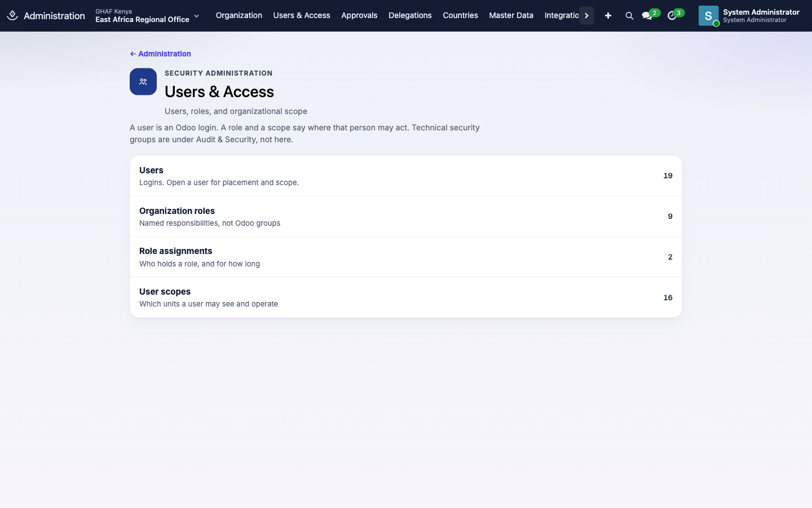Open the search magnifier icon
This screenshot has width=812, height=508.
click(629, 16)
